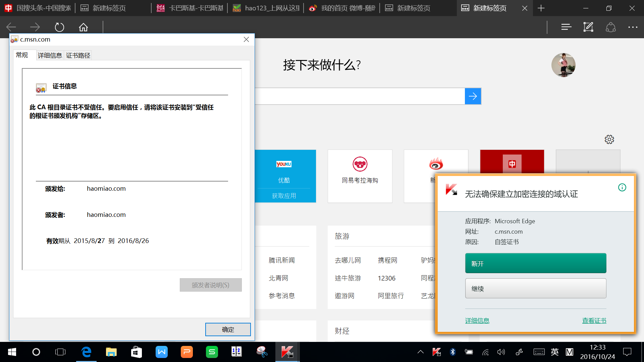
Task: Click the Share icon in Edge toolbar
Action: tap(610, 27)
